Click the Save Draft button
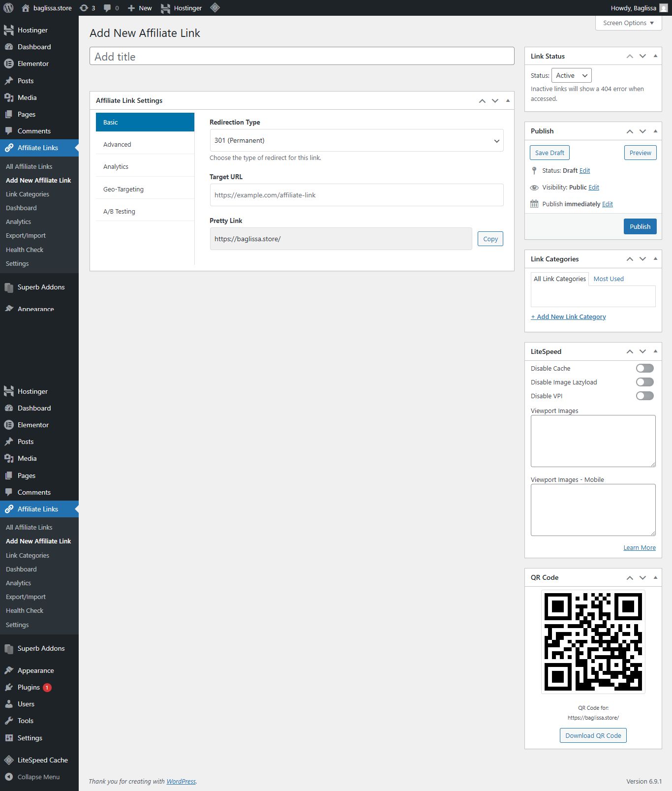 tap(550, 153)
